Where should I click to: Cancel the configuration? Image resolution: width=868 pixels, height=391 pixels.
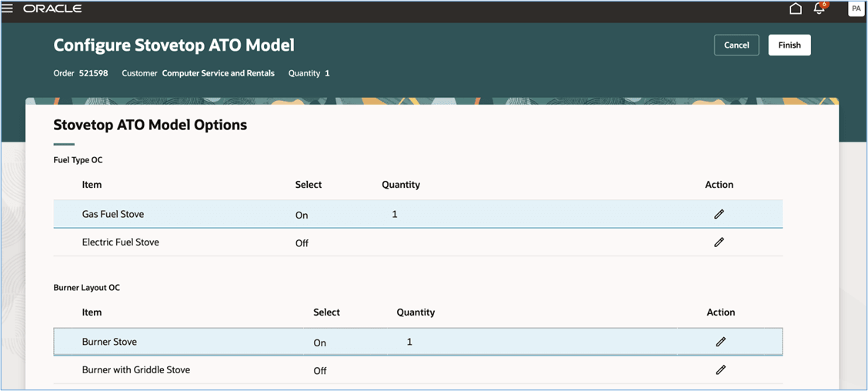pos(736,45)
